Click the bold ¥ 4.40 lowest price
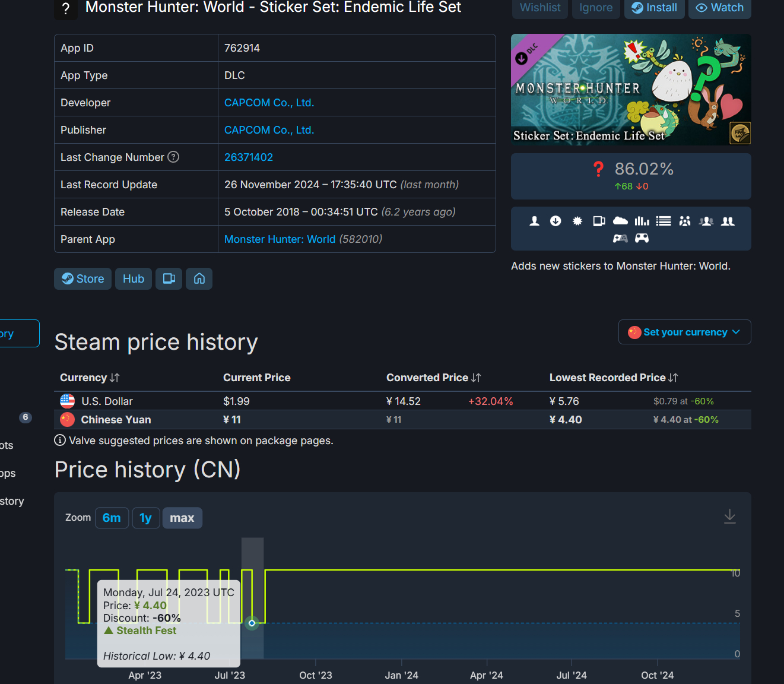This screenshot has height=684, width=784. click(x=566, y=420)
